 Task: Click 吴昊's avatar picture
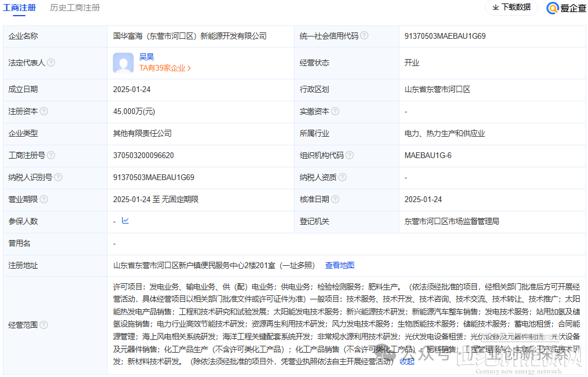click(x=123, y=63)
